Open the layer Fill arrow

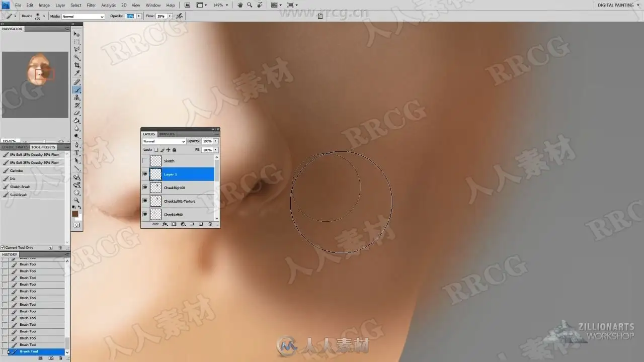coord(215,150)
